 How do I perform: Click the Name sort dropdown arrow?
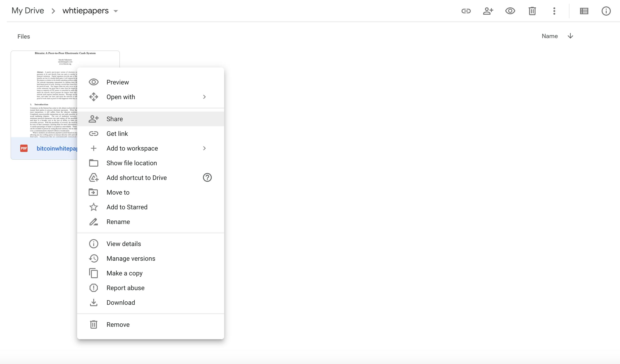click(x=570, y=36)
